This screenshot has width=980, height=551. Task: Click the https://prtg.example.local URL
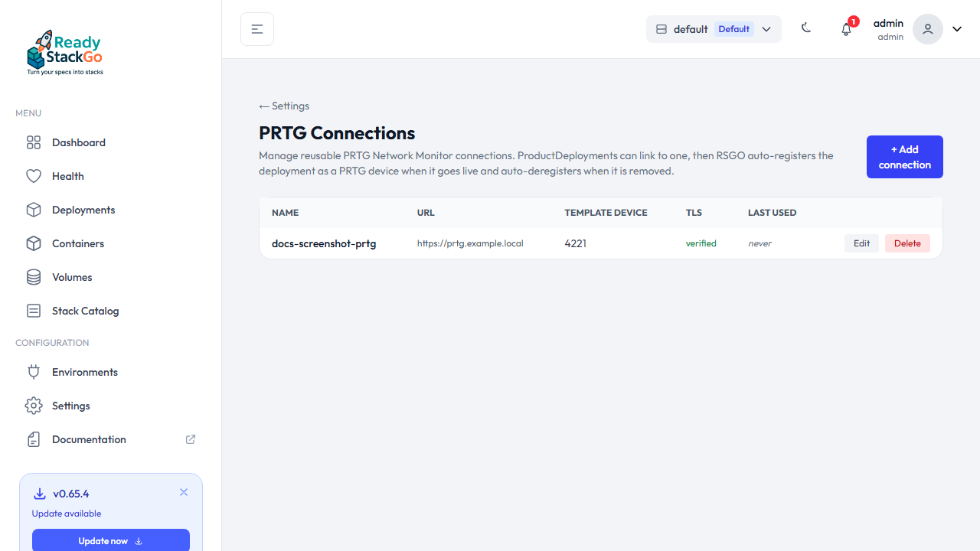tap(470, 243)
